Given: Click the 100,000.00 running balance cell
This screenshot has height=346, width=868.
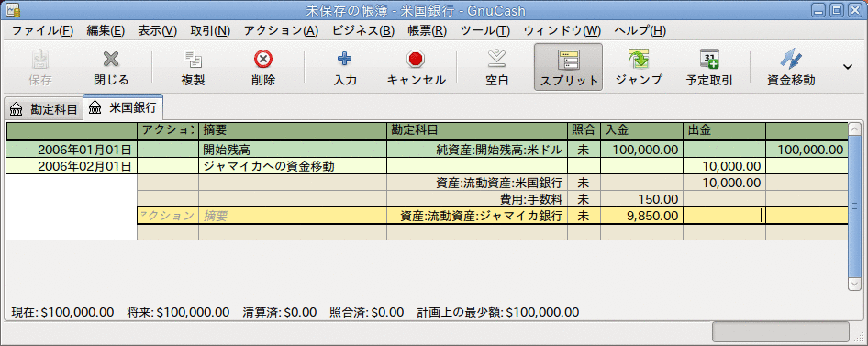Looking at the screenshot, I should 807,150.
